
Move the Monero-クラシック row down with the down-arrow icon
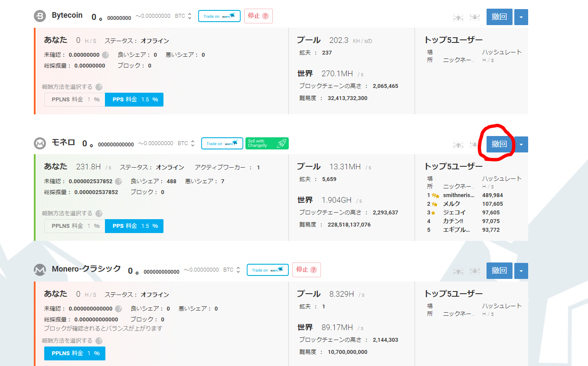tap(475, 271)
